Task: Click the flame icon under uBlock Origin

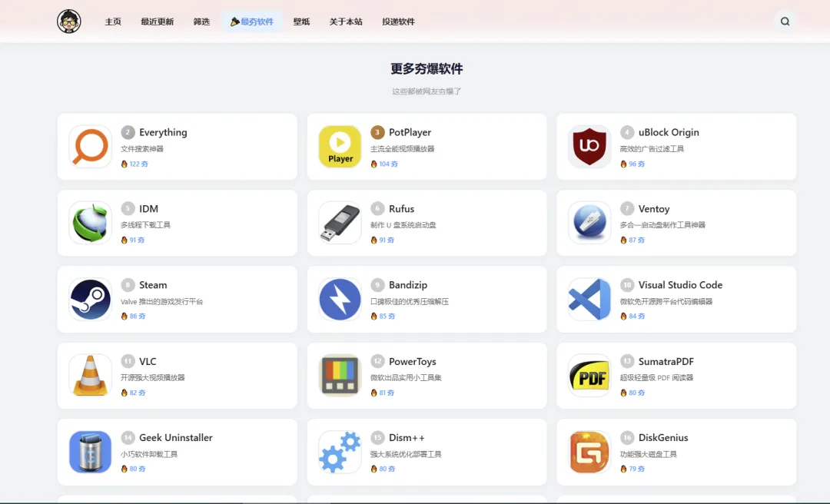Action: click(623, 164)
